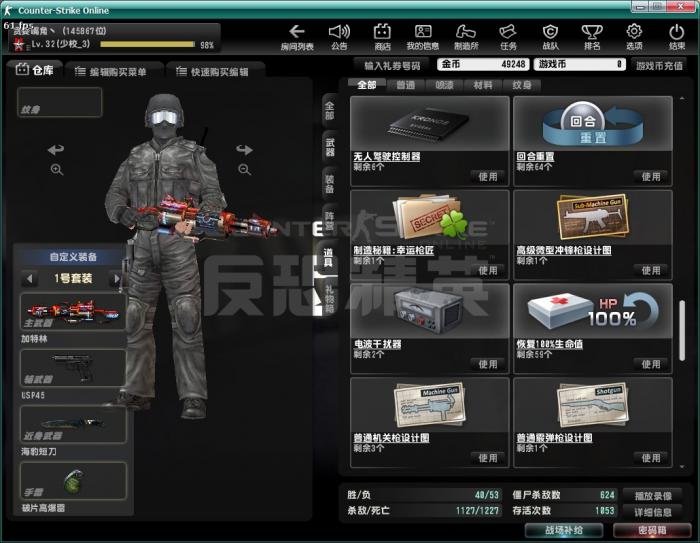Select the Tattoo (纹身) filter tab
700x543 pixels.
coord(521,85)
